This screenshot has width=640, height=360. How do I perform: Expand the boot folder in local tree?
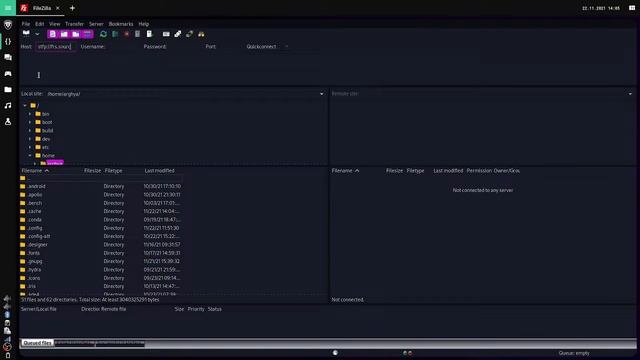pos(30,122)
